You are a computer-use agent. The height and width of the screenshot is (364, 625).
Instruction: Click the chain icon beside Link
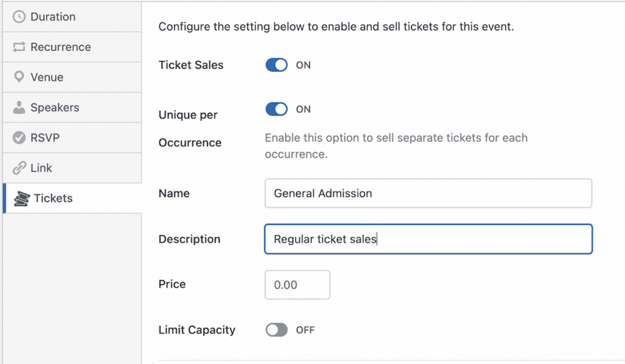(19, 168)
